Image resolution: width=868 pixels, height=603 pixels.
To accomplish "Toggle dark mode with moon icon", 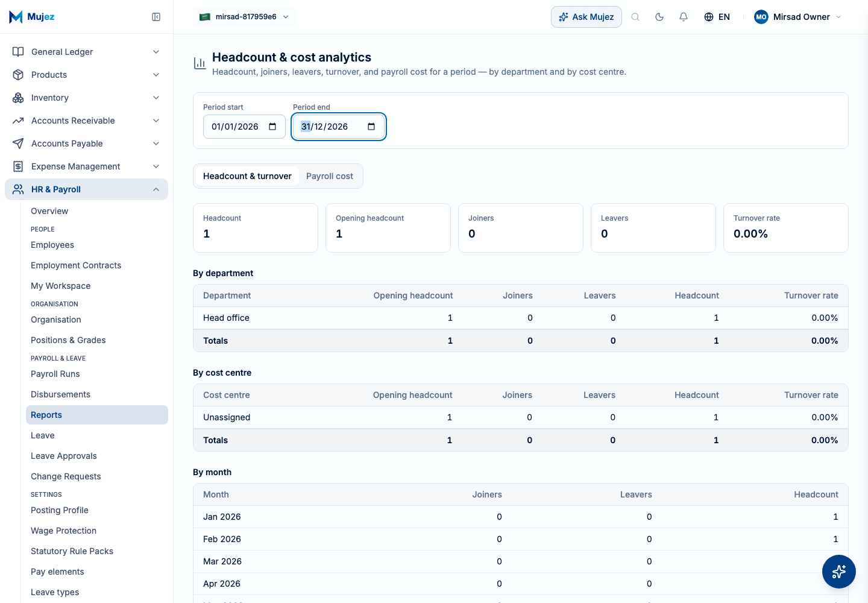I will tap(659, 17).
